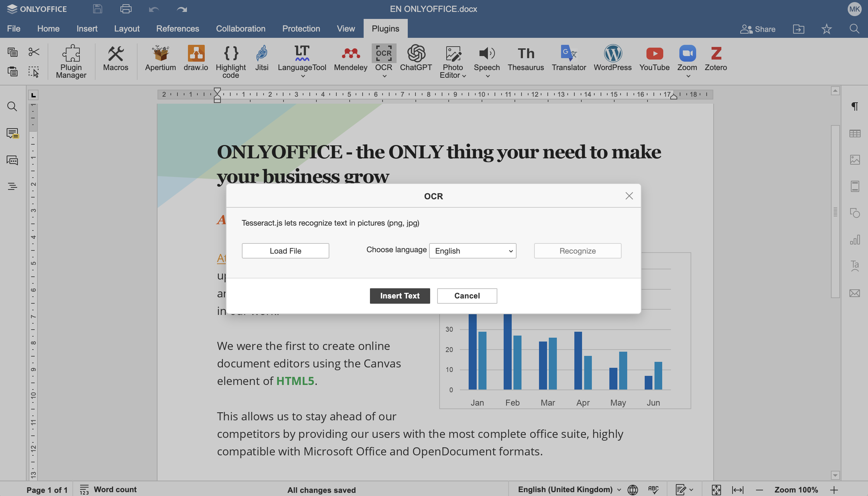Click the Load File button
The height and width of the screenshot is (496, 868).
tap(285, 251)
